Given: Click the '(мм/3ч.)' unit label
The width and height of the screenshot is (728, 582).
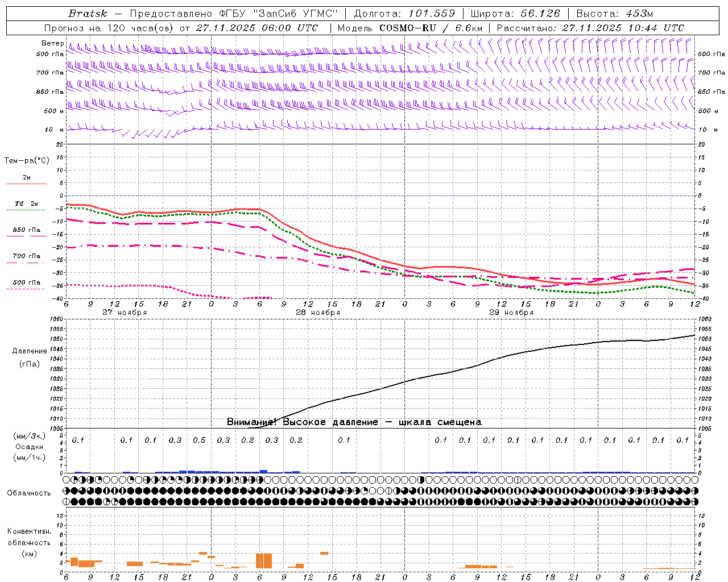Looking at the screenshot, I should [x=30, y=436].
